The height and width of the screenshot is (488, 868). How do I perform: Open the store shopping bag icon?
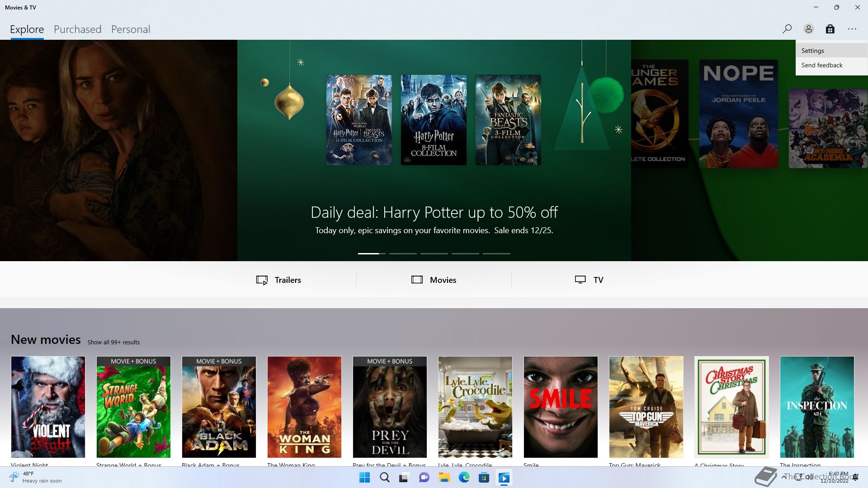point(830,29)
